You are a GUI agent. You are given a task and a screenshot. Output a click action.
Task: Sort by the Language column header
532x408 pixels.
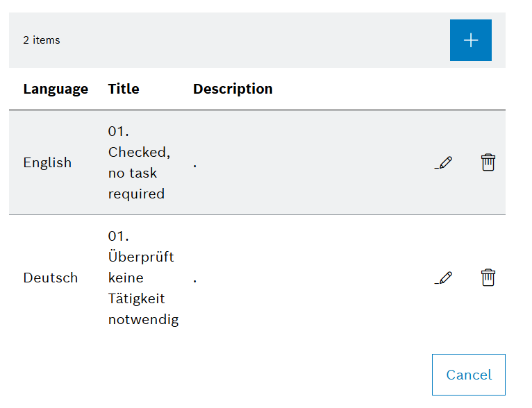point(56,89)
